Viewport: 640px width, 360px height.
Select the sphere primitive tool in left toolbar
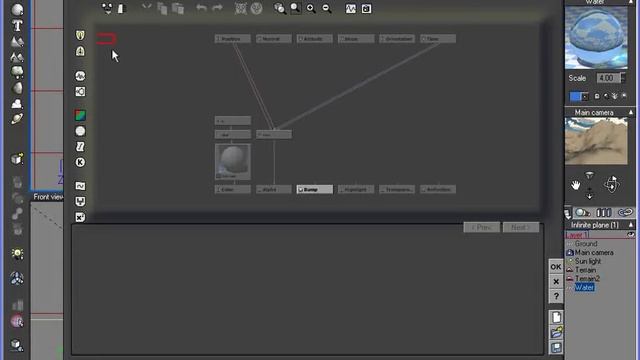pyautogui.click(x=17, y=9)
